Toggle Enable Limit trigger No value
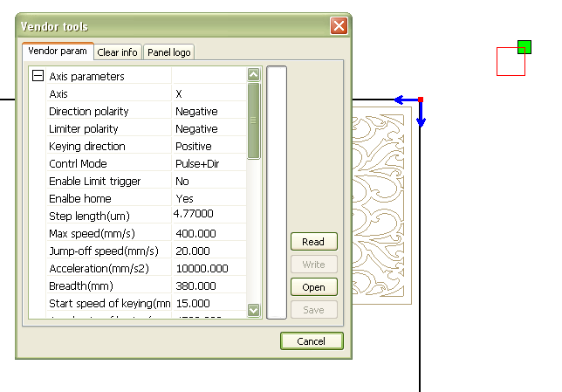This screenshot has height=392, width=562. coord(209,182)
